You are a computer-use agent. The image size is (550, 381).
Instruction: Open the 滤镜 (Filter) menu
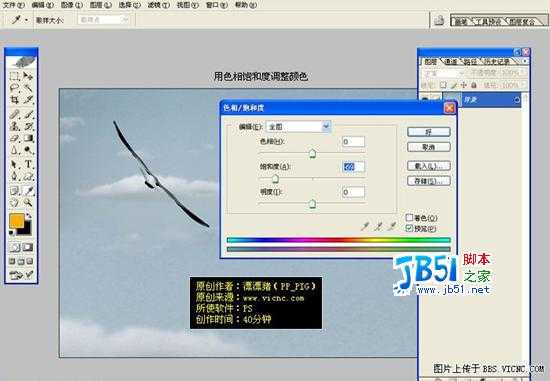point(158,5)
